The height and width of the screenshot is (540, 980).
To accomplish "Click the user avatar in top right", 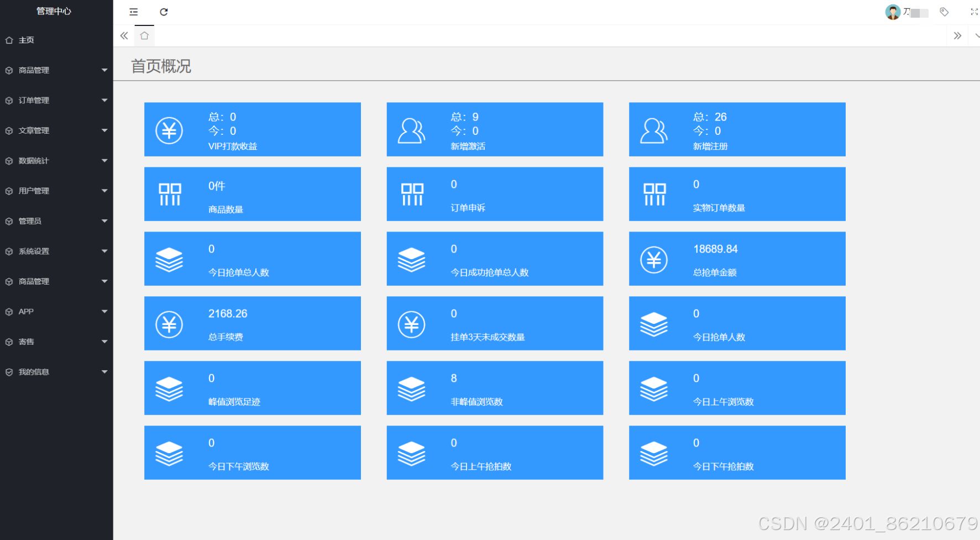I will click(x=892, y=12).
